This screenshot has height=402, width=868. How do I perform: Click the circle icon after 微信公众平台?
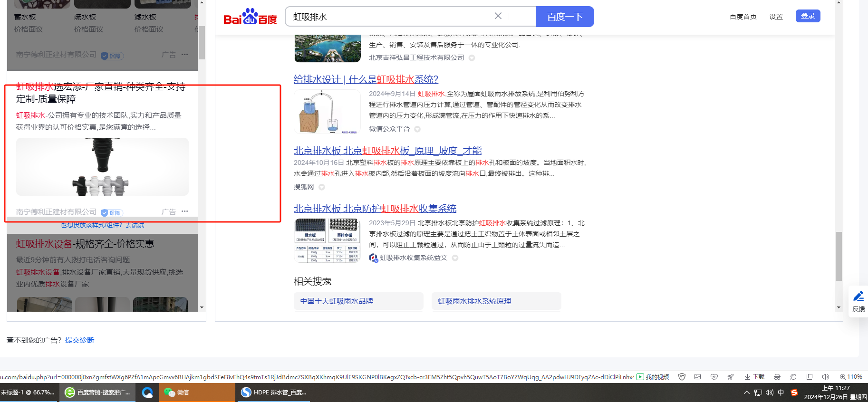417,129
